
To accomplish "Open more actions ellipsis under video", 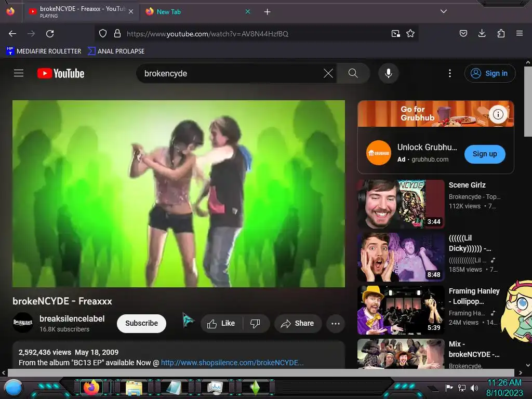I will pyautogui.click(x=336, y=323).
